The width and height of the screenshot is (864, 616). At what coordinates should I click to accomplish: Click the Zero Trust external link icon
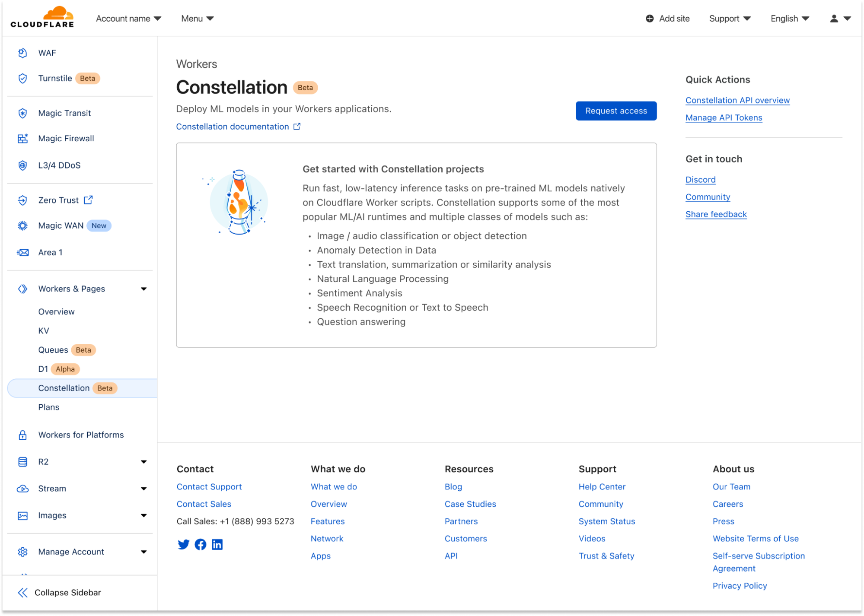88,200
